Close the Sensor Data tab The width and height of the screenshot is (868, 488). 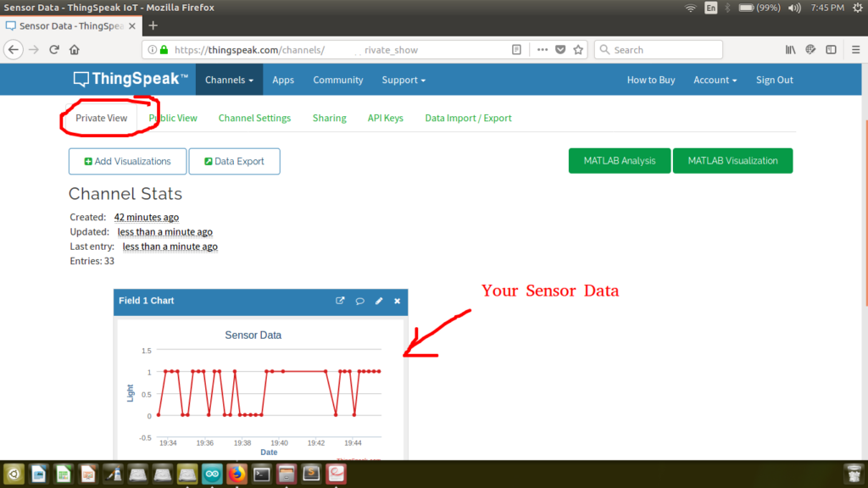coord(131,26)
